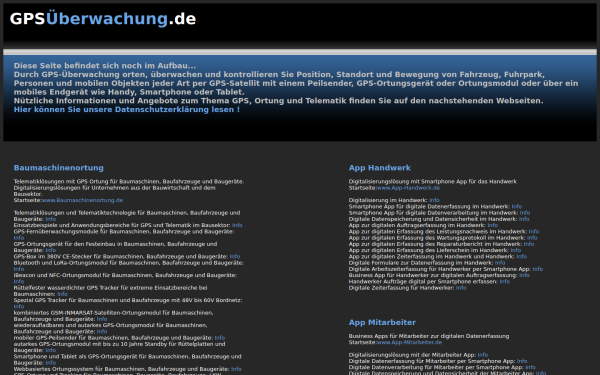Open Info for Digitale Datenspeicherung und Datensicherheit im Handwerk

(x=524, y=219)
